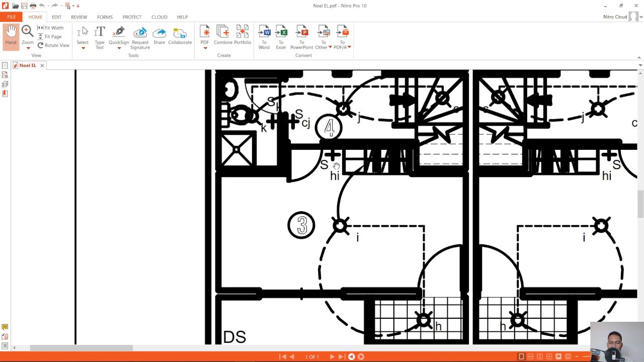Expand the QuickSign dropdown arrow
The width and height of the screenshot is (644, 362).
(119, 48)
